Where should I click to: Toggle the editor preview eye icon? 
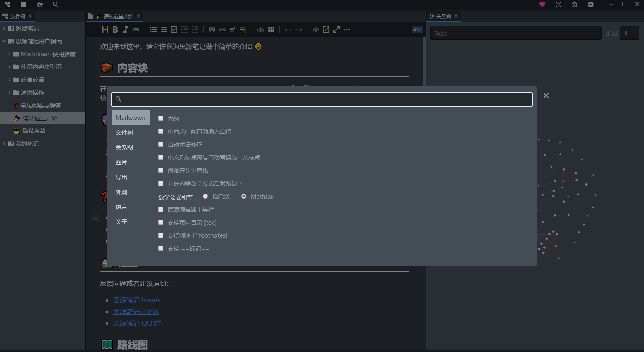(316, 30)
